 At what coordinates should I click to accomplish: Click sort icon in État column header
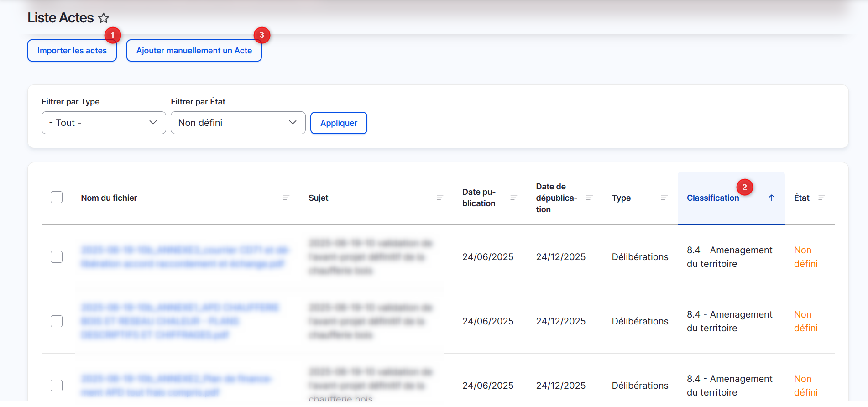pos(821,198)
